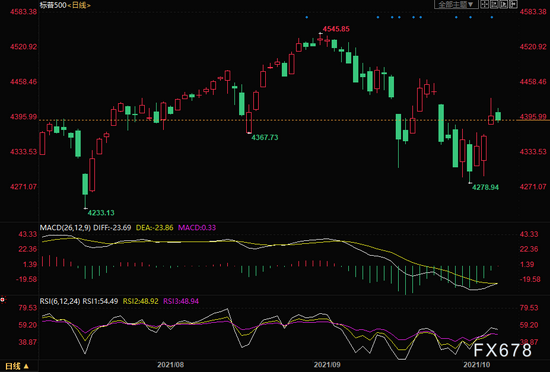550x372 pixels.
Task: Click left axis value 4520.92
Action: [24, 47]
